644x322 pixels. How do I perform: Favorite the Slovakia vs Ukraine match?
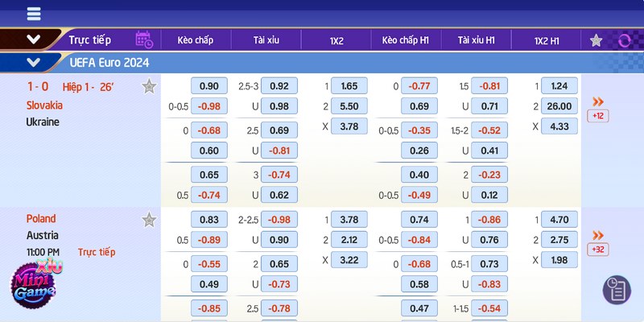(149, 87)
